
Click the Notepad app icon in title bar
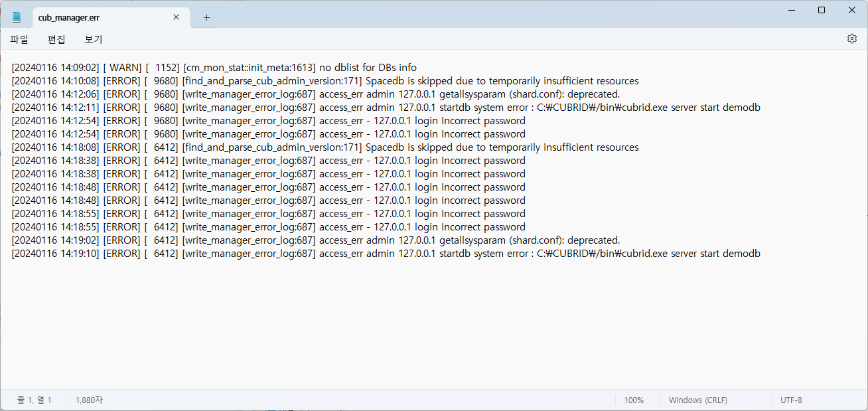pyautogui.click(x=17, y=17)
